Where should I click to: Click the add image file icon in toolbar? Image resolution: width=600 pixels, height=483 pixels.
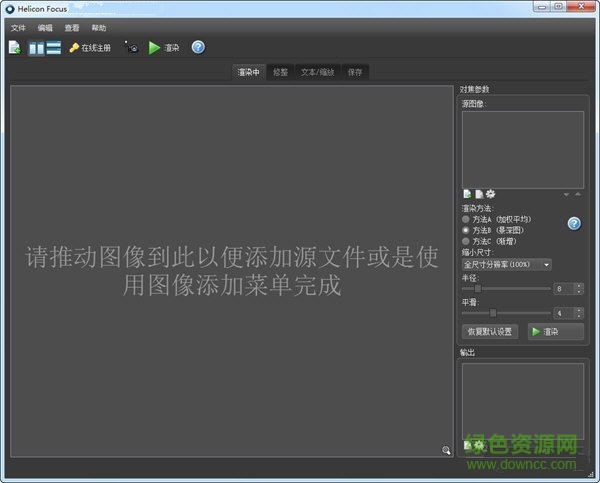[x=15, y=47]
